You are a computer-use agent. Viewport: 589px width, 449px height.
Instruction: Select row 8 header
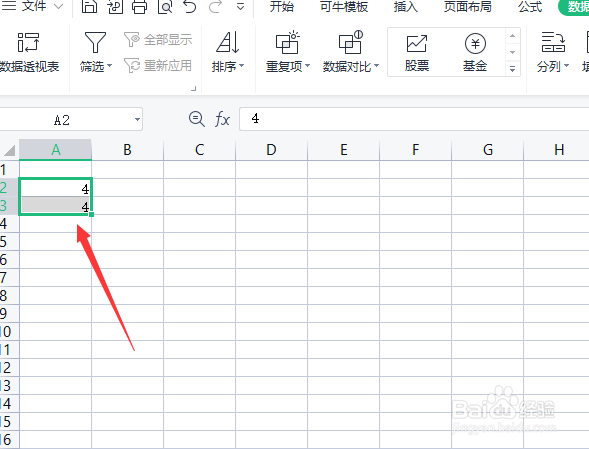pyautogui.click(x=9, y=295)
